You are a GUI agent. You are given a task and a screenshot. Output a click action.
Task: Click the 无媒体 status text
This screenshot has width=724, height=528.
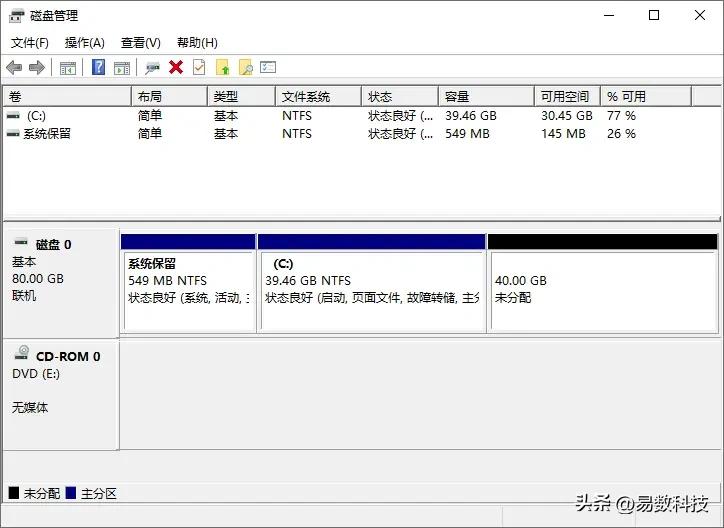click(30, 408)
